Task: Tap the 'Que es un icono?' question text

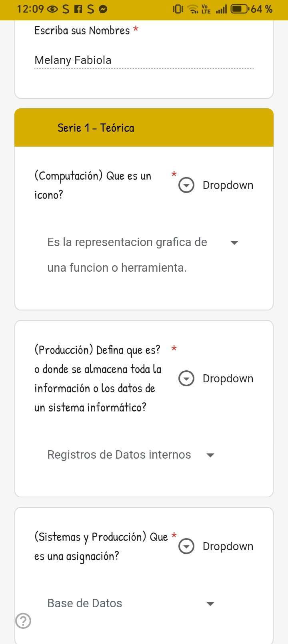Action: (93, 185)
